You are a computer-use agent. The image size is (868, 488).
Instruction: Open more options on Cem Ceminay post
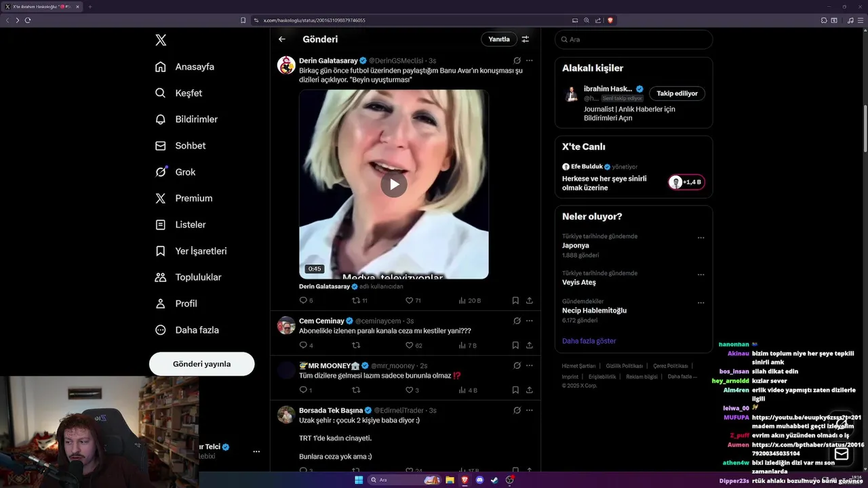pyautogui.click(x=530, y=321)
